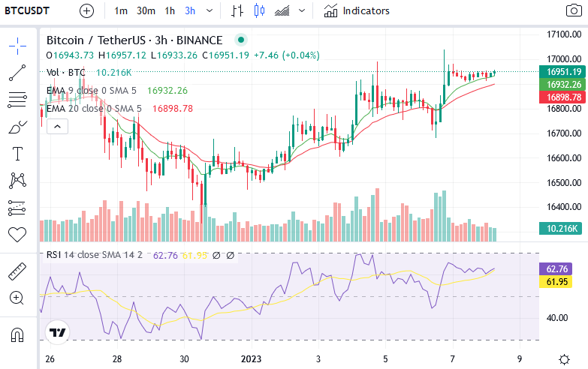Select the text annotation tool
Image resolution: width=588 pixels, height=369 pixels.
coord(17,154)
